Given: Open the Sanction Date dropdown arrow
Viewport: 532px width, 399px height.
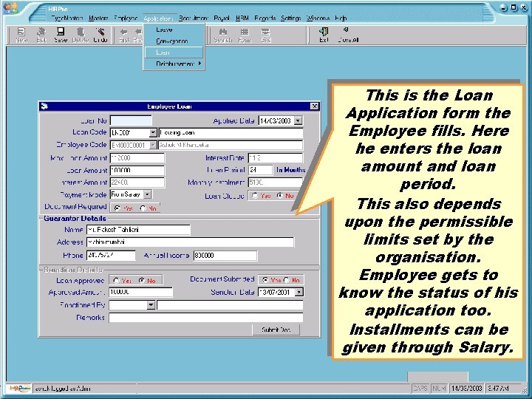Looking at the screenshot, I should coord(299,292).
